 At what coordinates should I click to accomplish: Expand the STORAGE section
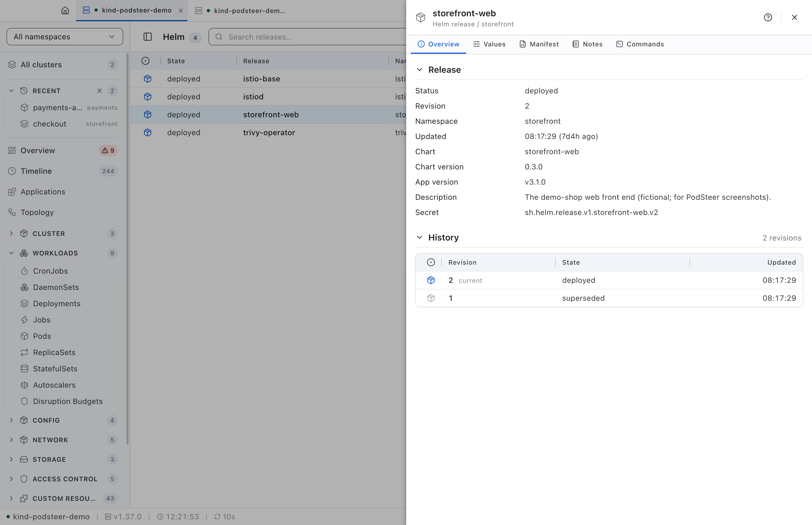(x=11, y=459)
